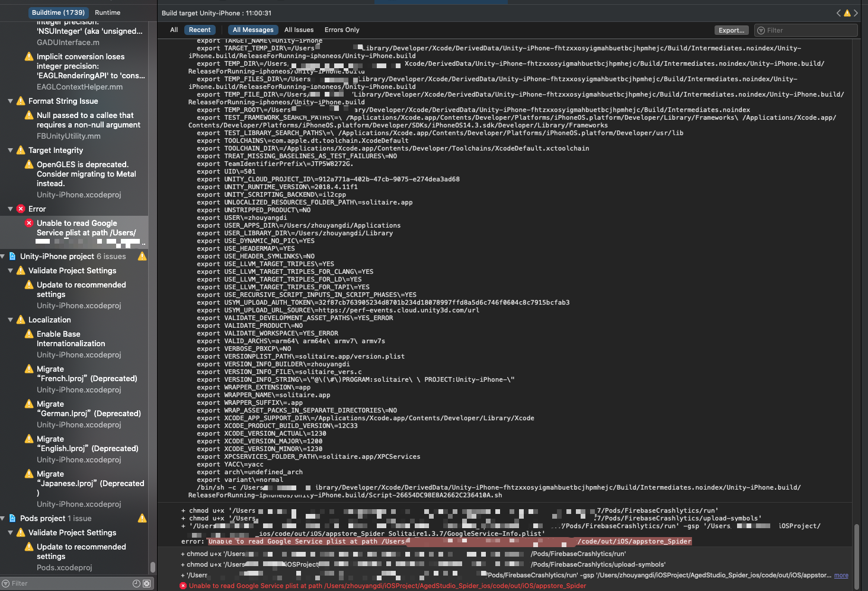Click the red error icon beside Google Service plist
Screen dimensions: 868x591
[29, 223]
